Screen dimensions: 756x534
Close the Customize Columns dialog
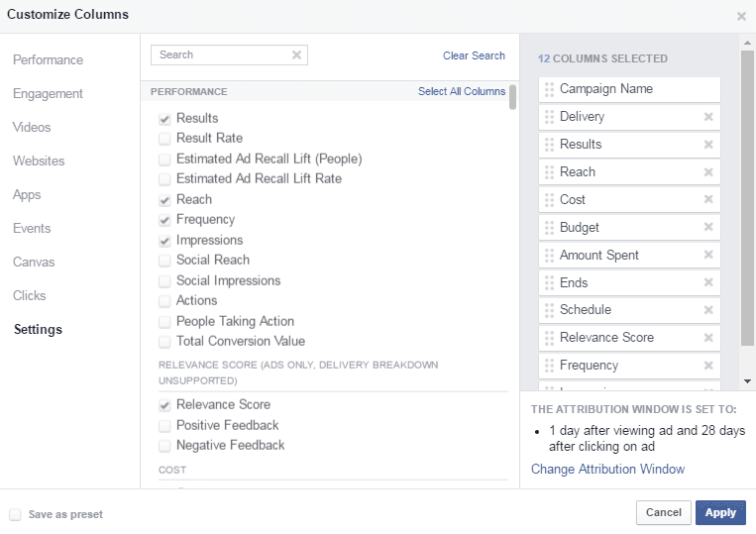(x=741, y=16)
